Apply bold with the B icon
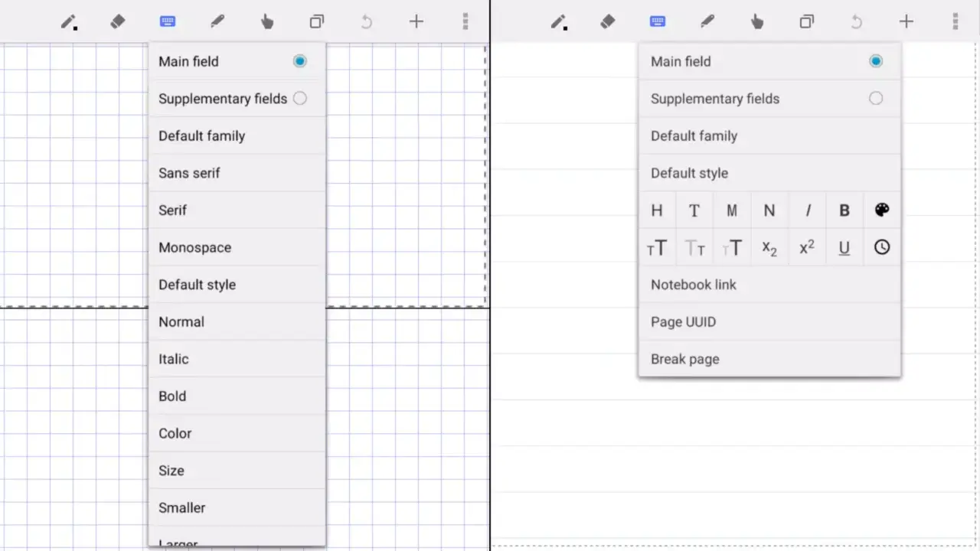Image resolution: width=980 pixels, height=551 pixels. (x=844, y=210)
